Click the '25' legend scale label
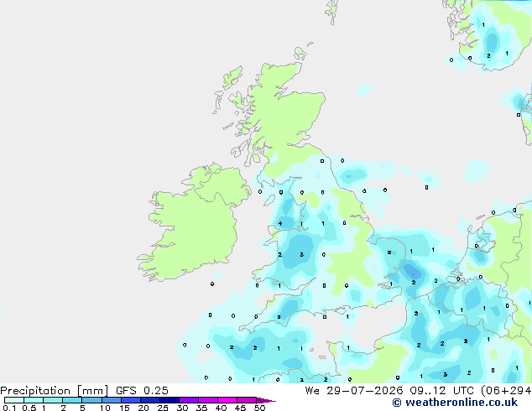 (163, 408)
